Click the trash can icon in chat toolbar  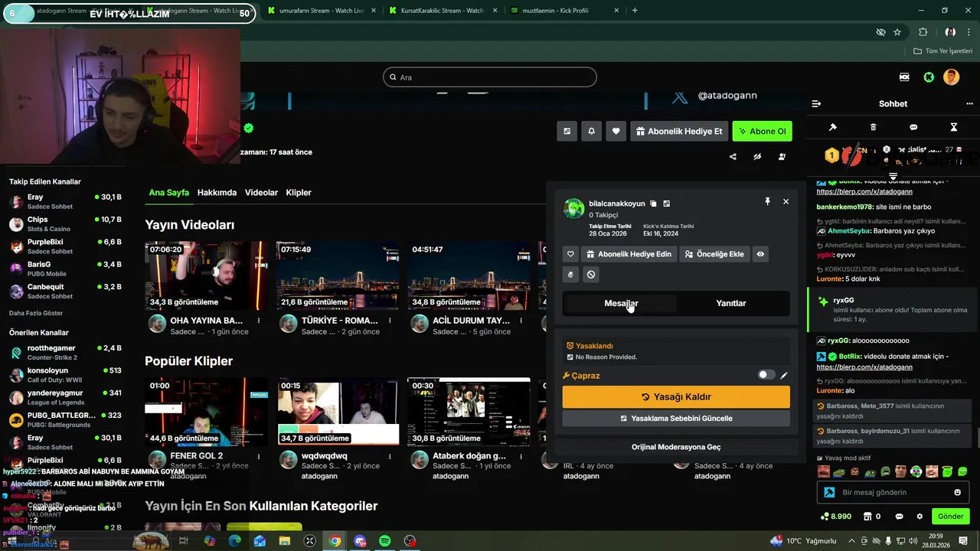click(874, 127)
